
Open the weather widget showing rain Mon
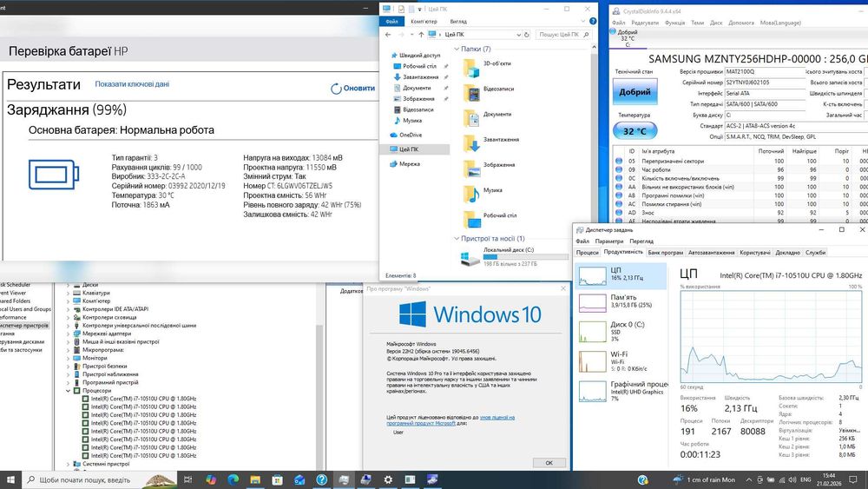[704, 479]
